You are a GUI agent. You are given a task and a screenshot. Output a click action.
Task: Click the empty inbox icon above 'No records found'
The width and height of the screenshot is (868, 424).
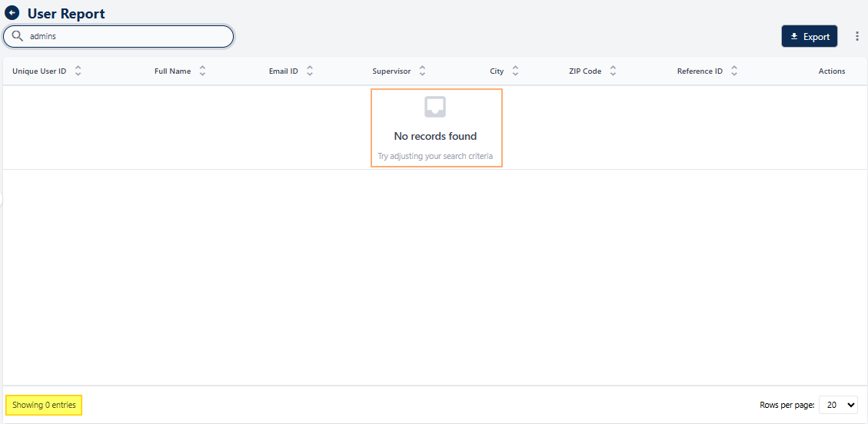[435, 108]
